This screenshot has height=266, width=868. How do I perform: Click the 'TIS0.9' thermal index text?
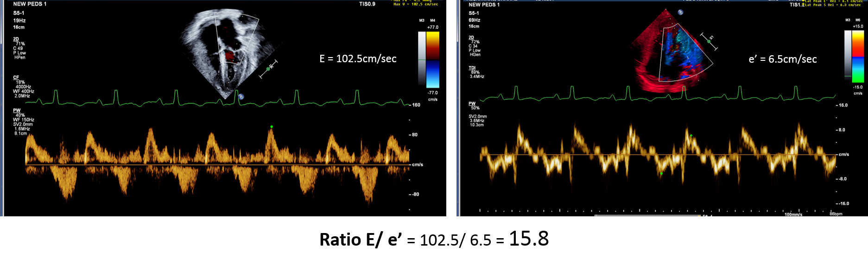coord(367,4)
